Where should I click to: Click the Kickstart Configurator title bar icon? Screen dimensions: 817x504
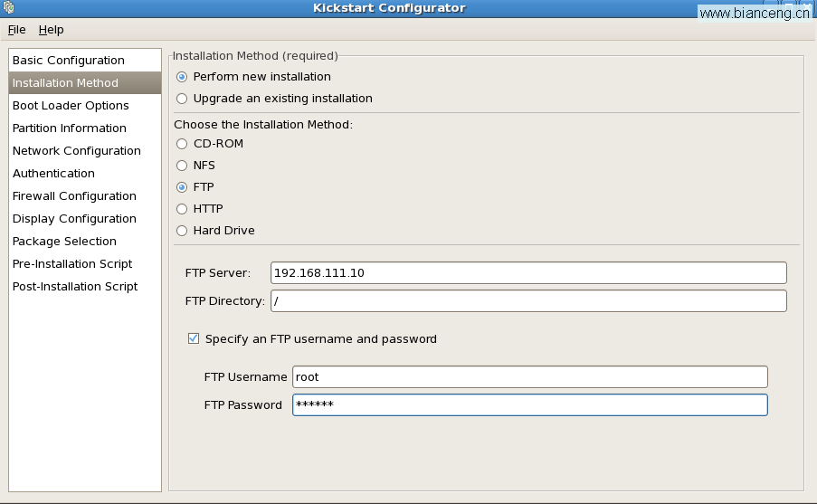coord(8,7)
